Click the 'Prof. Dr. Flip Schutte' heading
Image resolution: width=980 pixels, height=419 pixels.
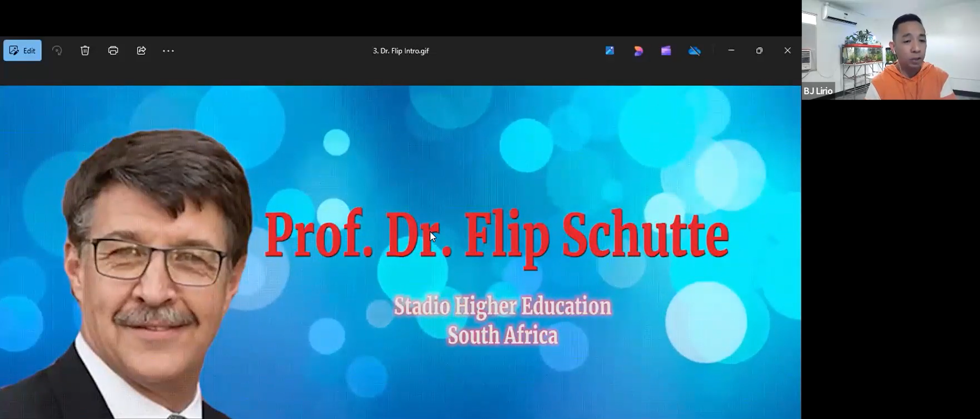[x=497, y=236]
